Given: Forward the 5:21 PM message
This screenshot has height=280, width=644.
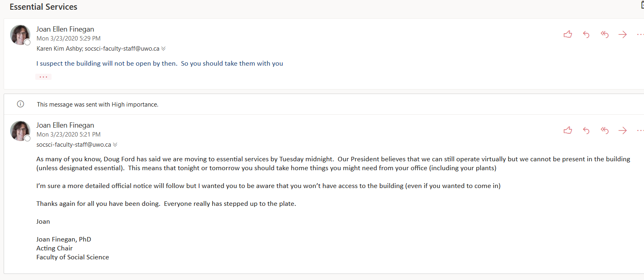Looking at the screenshot, I should tap(622, 130).
